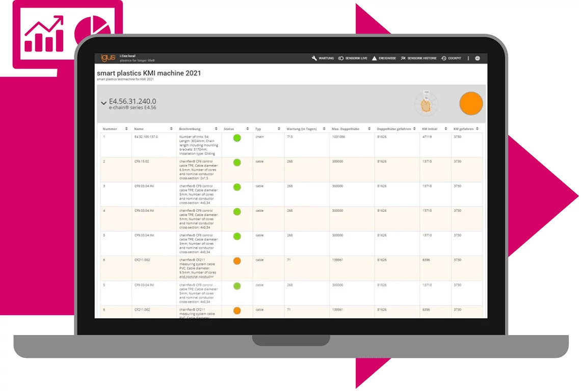
Task: Open Sensorik Historie graph icon
Action: 403,58
